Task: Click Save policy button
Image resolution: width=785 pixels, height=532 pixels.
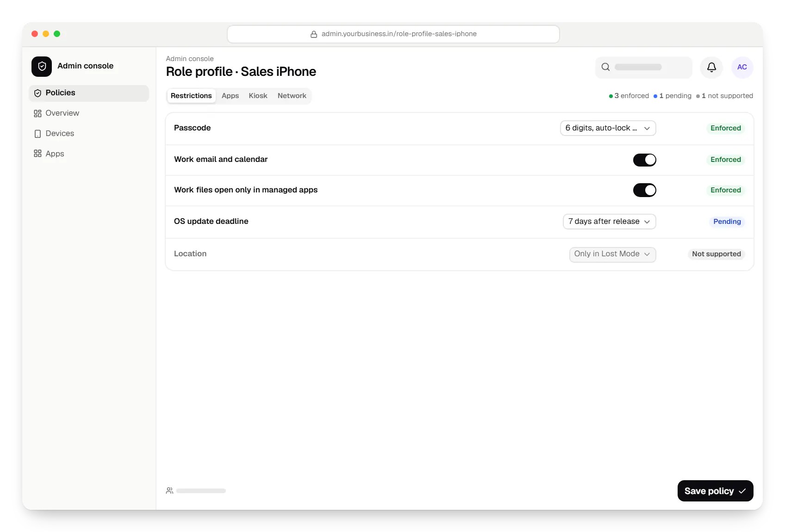Action: (716, 491)
